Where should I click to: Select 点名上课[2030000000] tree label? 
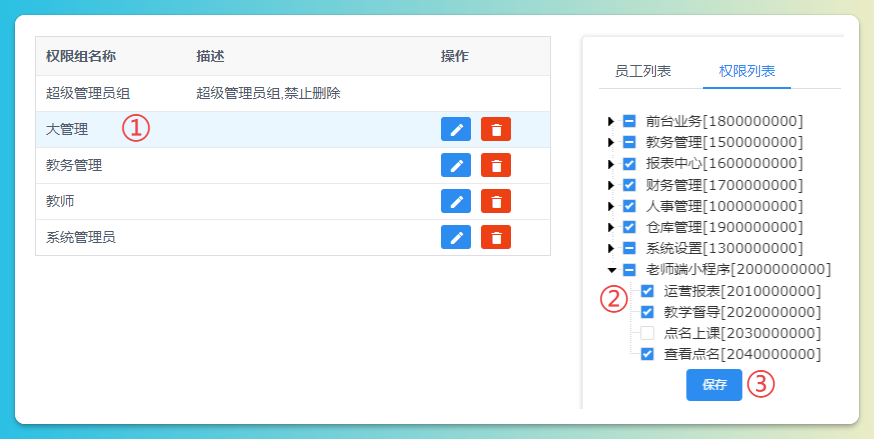coord(742,333)
